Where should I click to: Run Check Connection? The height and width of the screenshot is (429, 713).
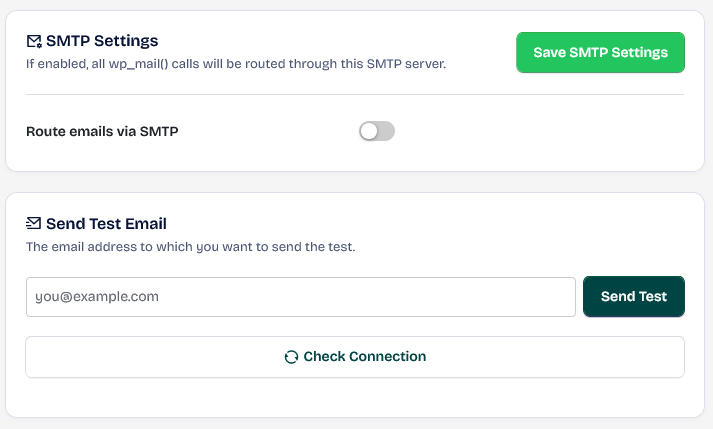[355, 357]
